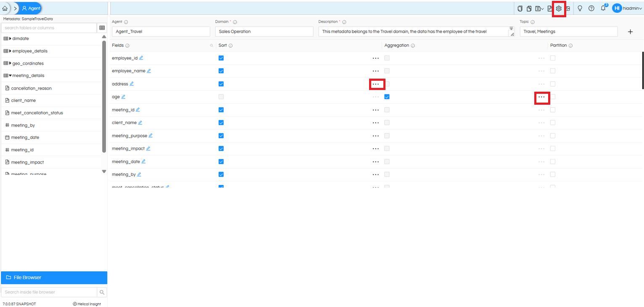Image resolution: width=644 pixels, height=307 pixels.
Task: Open the settings gear in top toolbar
Action: (x=559, y=8)
